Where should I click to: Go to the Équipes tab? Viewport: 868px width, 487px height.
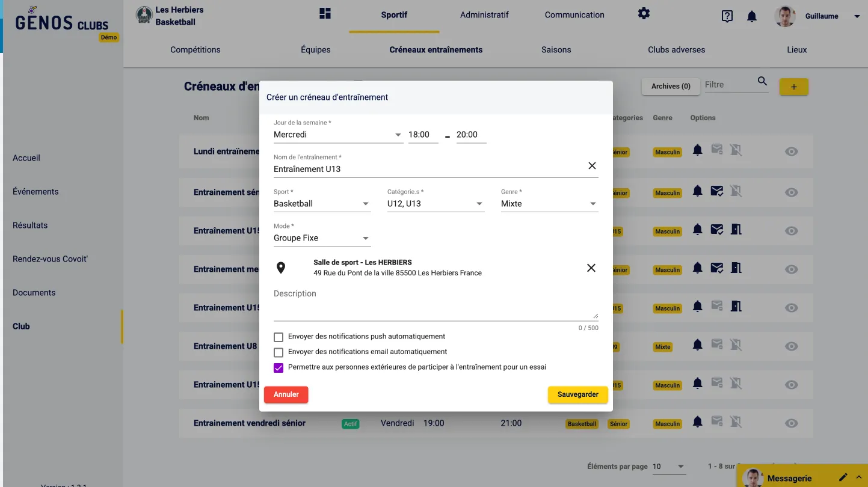pos(316,50)
